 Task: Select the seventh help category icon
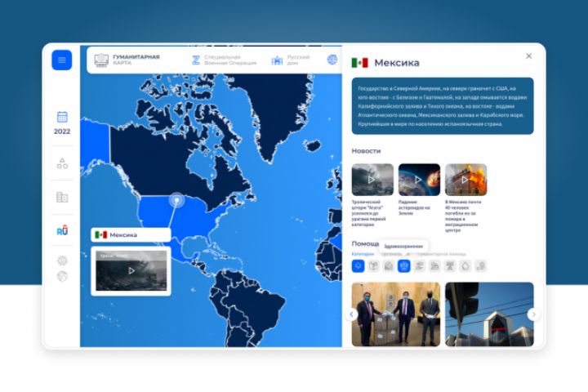450,266
